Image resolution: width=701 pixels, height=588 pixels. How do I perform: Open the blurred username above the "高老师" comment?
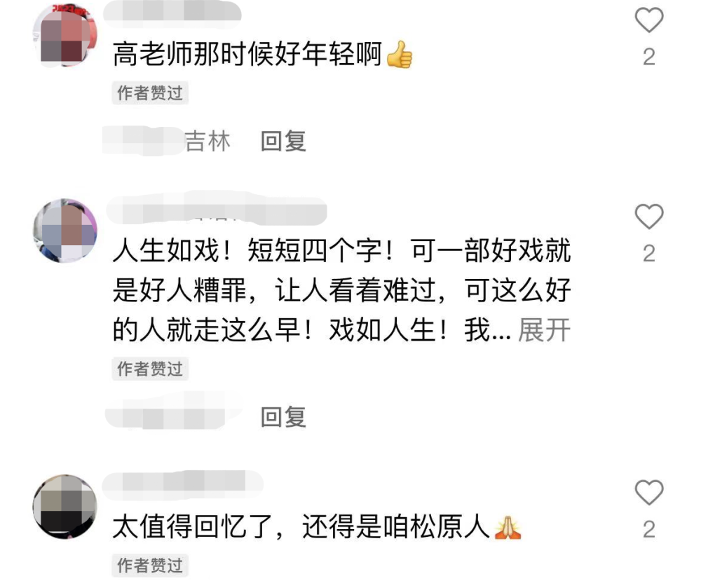click(x=172, y=11)
